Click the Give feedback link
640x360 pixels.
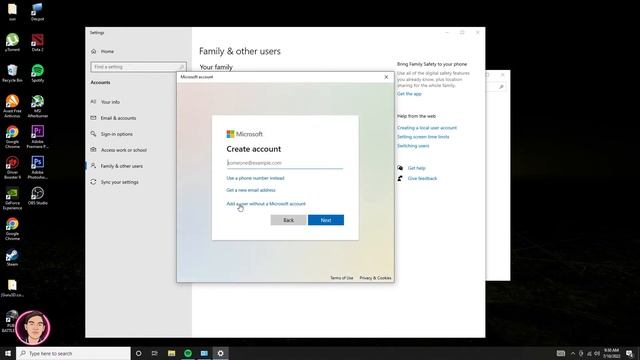[x=422, y=178]
